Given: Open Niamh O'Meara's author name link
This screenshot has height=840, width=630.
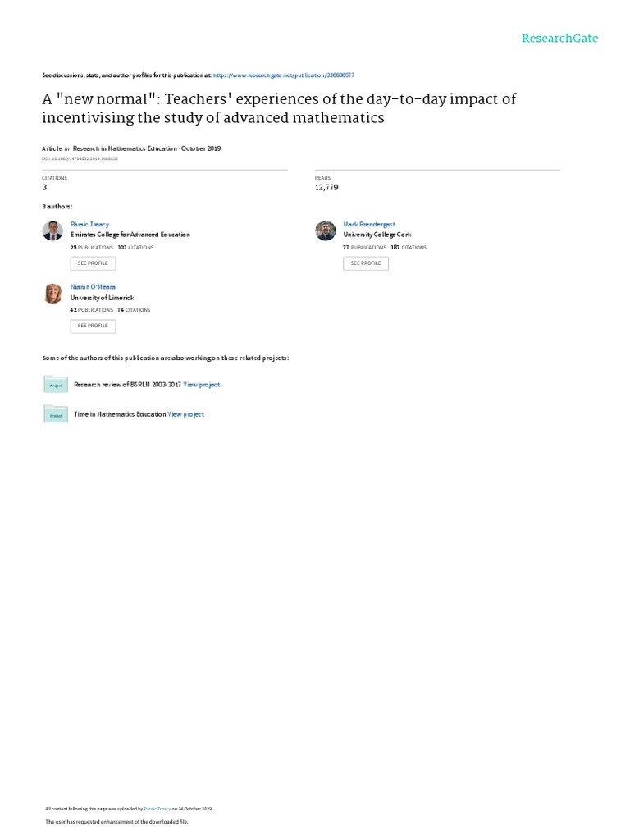Looking at the screenshot, I should pos(93,287).
